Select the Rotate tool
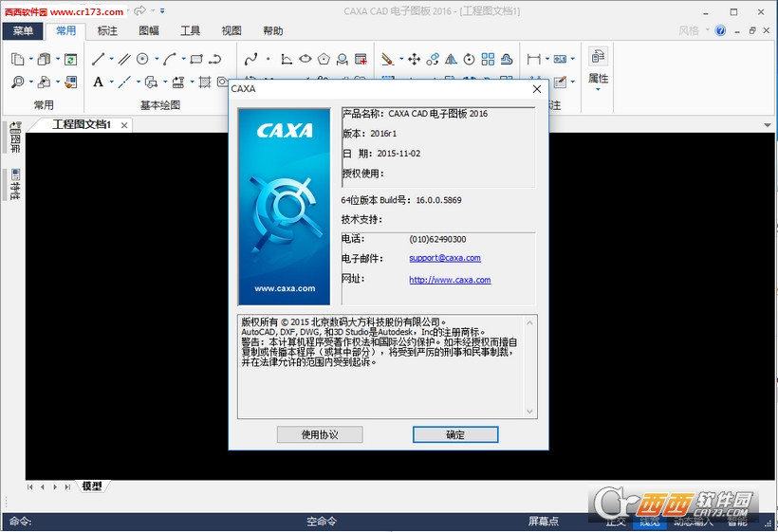 coord(469,59)
